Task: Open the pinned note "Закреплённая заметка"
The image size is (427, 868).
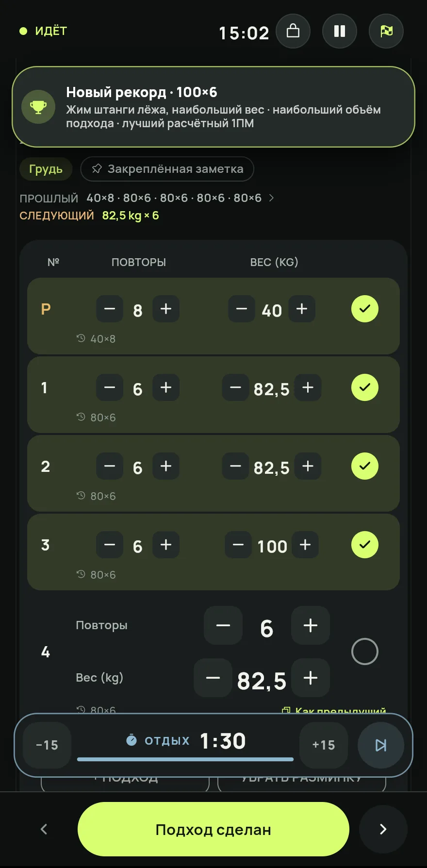Action: click(x=167, y=169)
